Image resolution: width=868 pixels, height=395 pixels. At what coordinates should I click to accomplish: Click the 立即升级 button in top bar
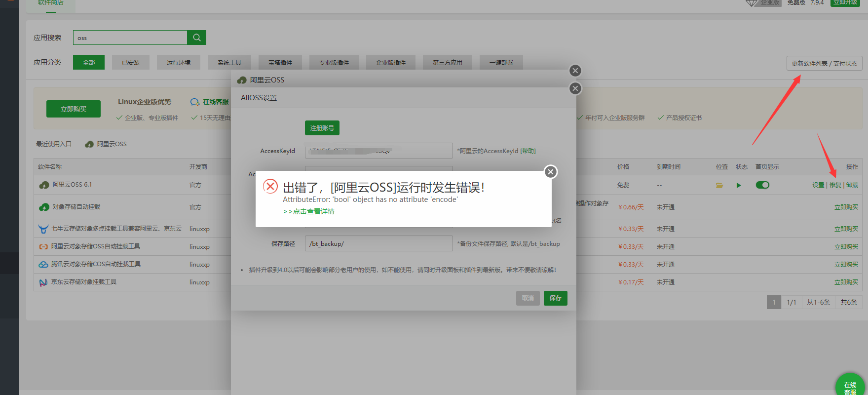[x=845, y=2]
